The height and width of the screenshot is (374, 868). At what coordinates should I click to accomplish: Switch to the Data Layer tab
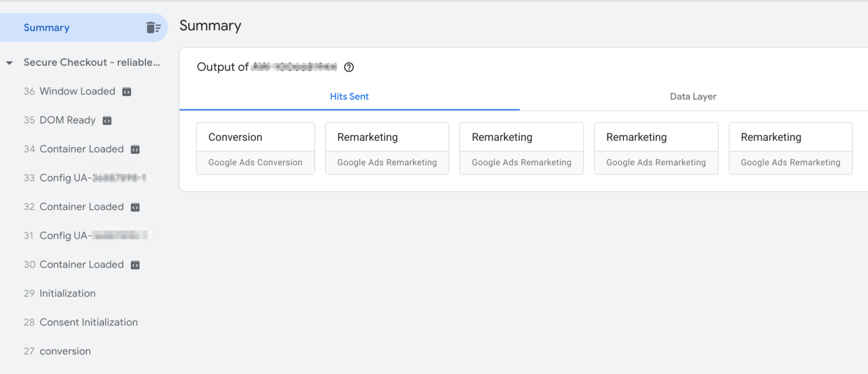click(x=693, y=96)
